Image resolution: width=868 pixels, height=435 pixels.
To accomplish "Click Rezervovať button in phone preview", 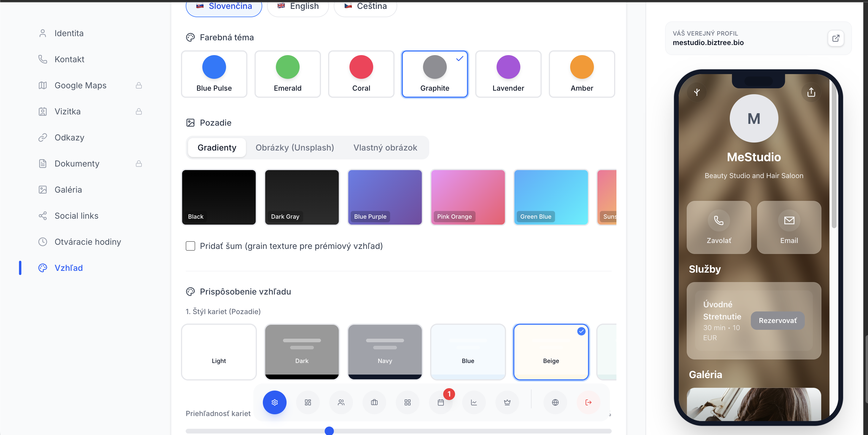I will pos(777,320).
